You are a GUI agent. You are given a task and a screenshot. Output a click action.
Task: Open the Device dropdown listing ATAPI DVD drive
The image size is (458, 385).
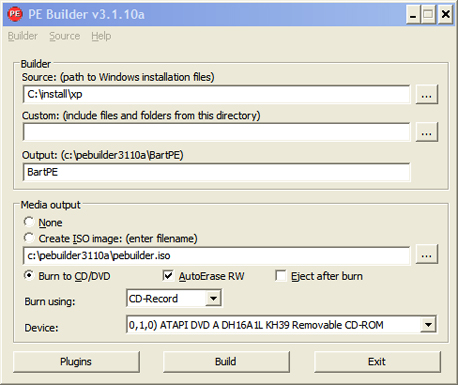(x=428, y=324)
